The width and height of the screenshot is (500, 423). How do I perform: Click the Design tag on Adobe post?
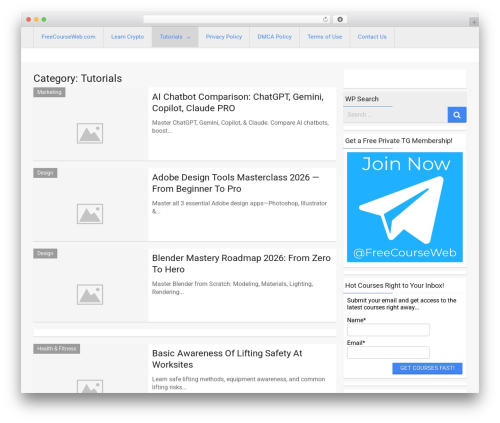point(45,173)
